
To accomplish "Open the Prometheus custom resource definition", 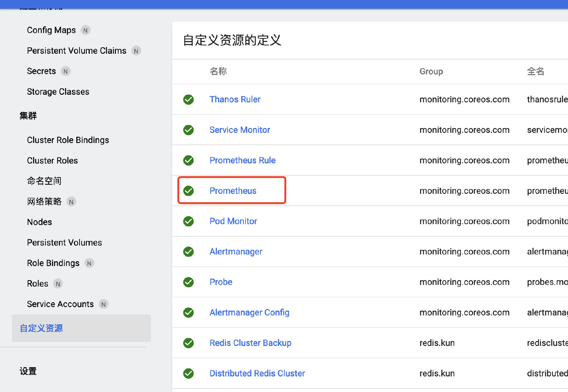I will pos(233,191).
